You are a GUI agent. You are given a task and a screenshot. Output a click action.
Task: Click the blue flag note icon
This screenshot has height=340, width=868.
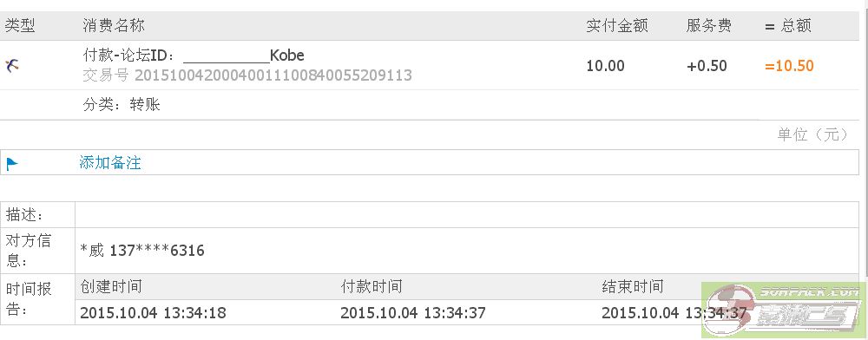[x=11, y=164]
